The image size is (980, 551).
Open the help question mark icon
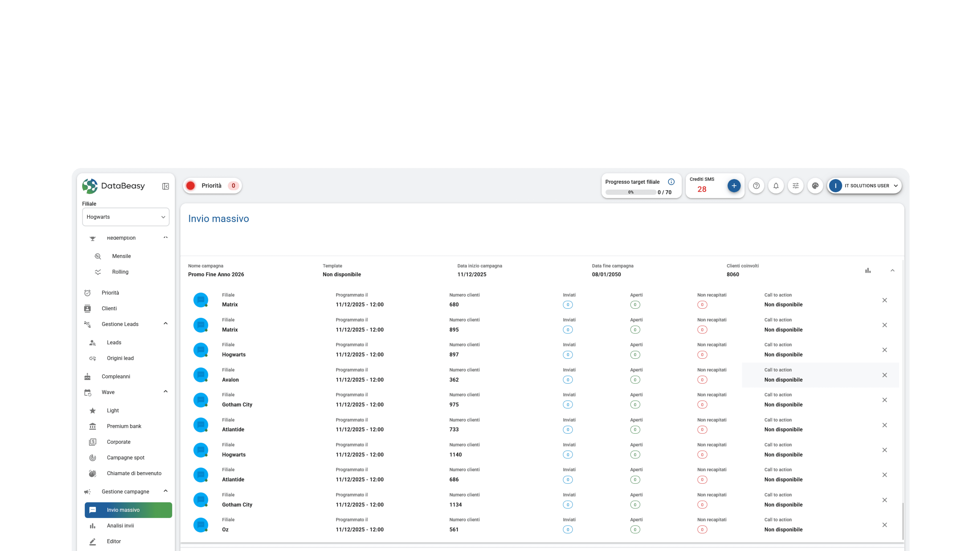[756, 186]
